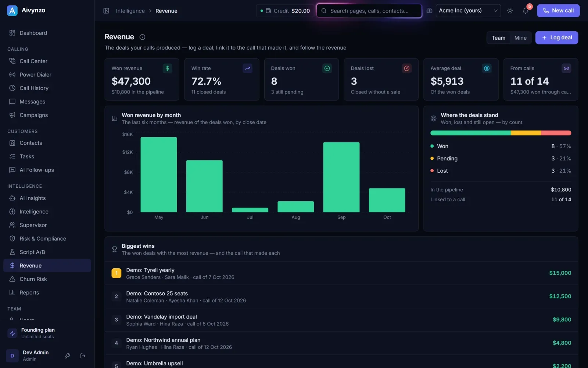This screenshot has height=368, width=588.
Task: Switch the view toggle to Team
Action: 498,38
